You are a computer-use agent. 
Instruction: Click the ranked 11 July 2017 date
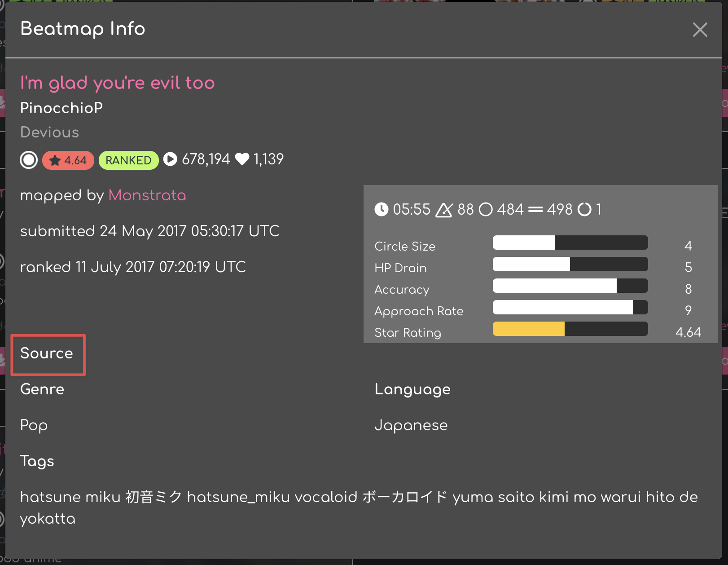(133, 267)
